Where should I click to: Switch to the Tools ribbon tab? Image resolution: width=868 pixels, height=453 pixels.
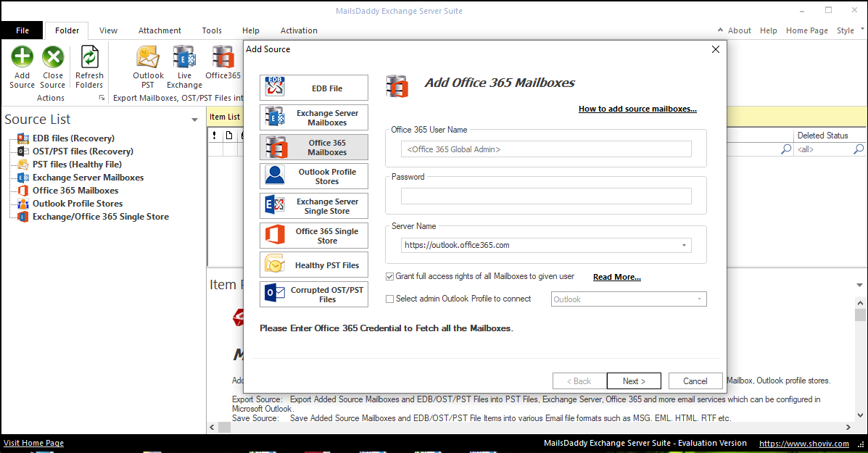[212, 30]
